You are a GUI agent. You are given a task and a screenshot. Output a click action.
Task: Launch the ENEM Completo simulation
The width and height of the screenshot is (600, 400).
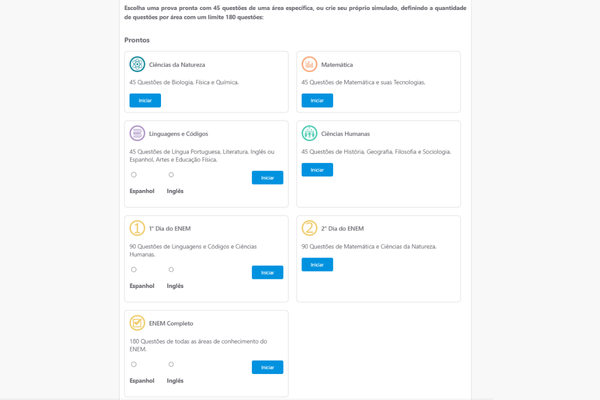(267, 367)
